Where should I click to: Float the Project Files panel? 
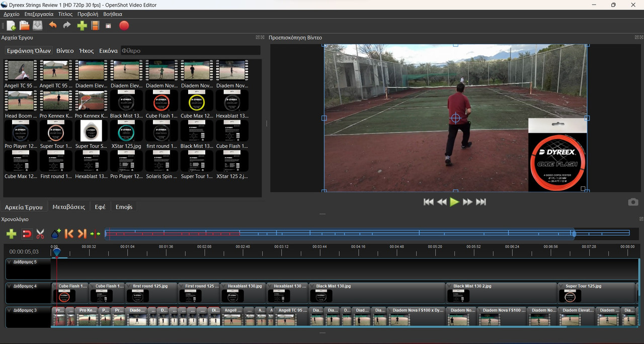[x=258, y=37]
